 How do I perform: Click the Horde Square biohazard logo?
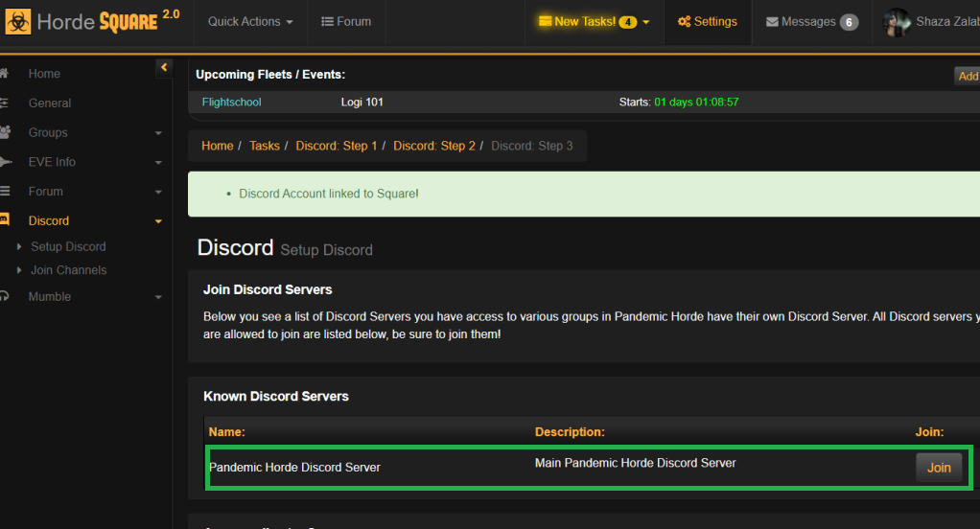18,22
